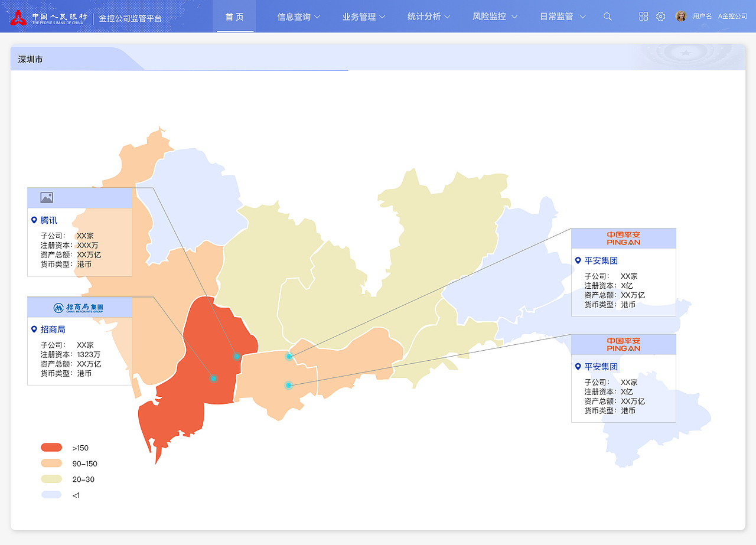
Task: Select the map marker linked to the 招商局 card
Action: 214,378
